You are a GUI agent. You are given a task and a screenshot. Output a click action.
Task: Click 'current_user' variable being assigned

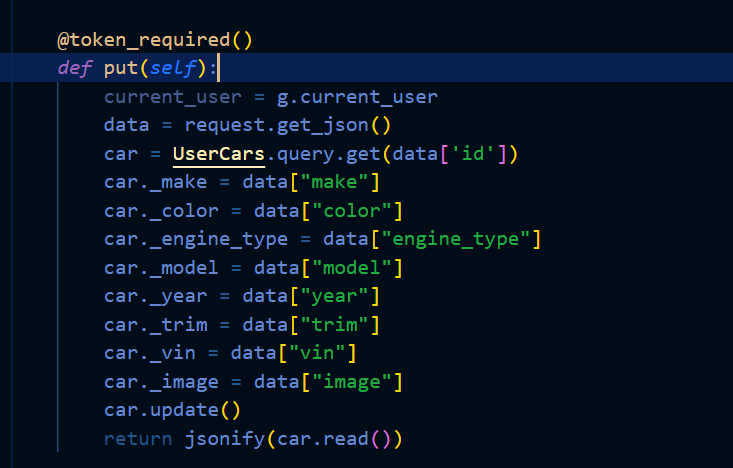coord(172,97)
